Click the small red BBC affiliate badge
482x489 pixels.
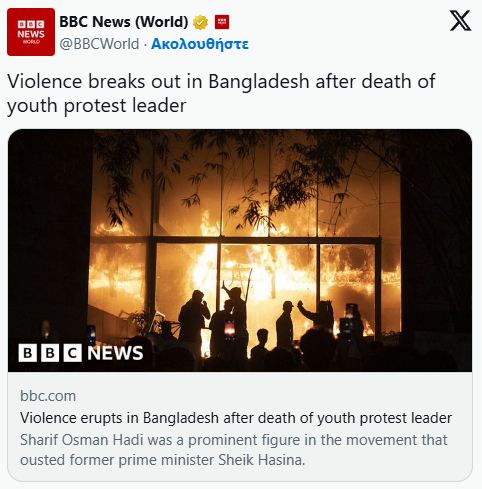pos(222,22)
